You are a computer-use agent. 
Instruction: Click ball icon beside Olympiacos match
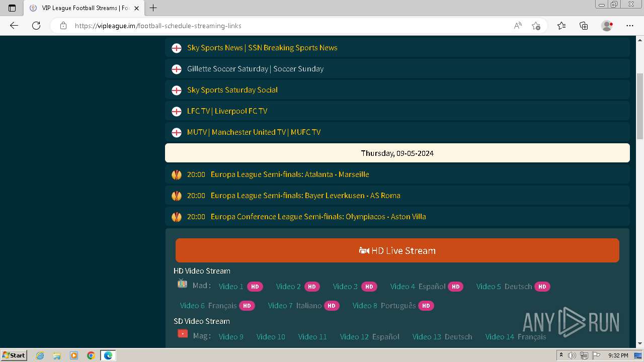click(x=177, y=217)
